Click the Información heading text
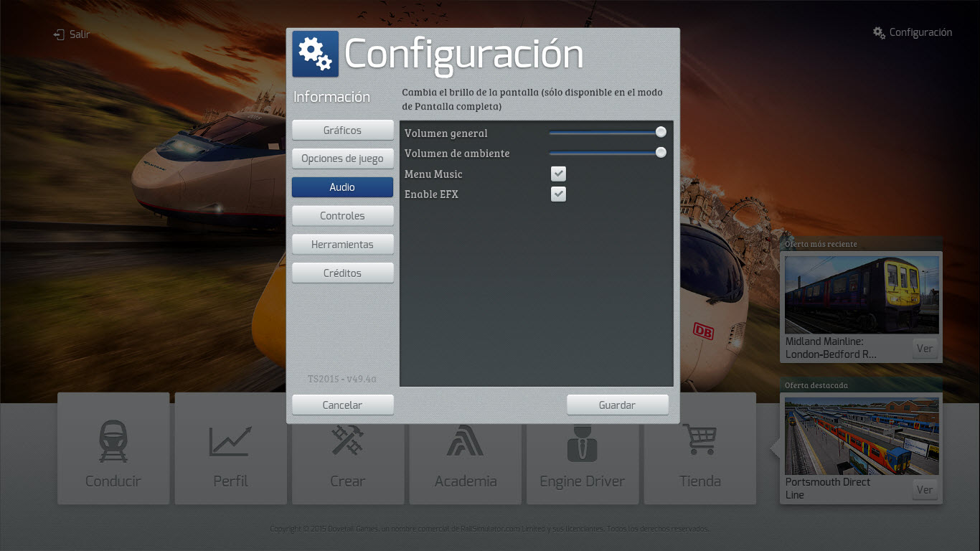 331,97
